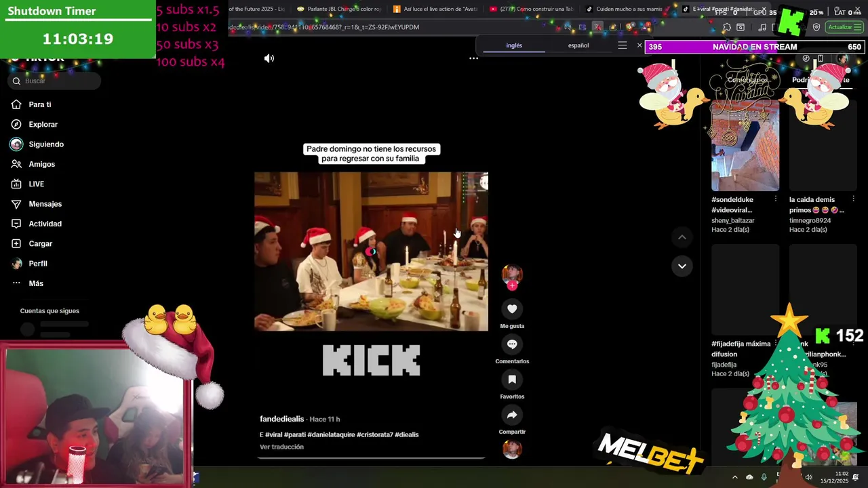Go to the Explorar page
Viewport: 868px width, 488px height.
pyautogui.click(x=43, y=124)
